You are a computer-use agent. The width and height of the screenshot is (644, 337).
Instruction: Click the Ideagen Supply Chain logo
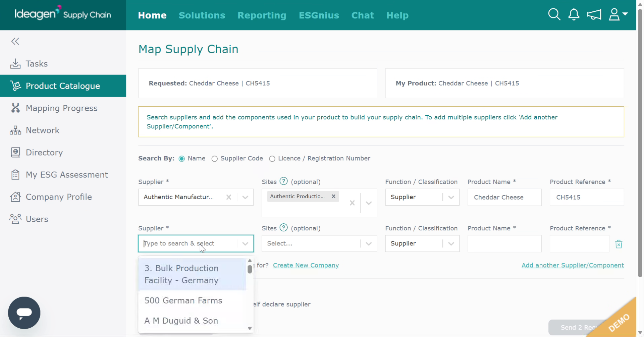click(x=63, y=13)
